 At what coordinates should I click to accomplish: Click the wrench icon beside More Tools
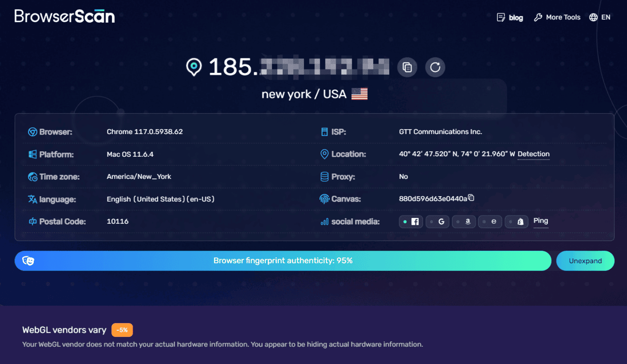point(538,17)
